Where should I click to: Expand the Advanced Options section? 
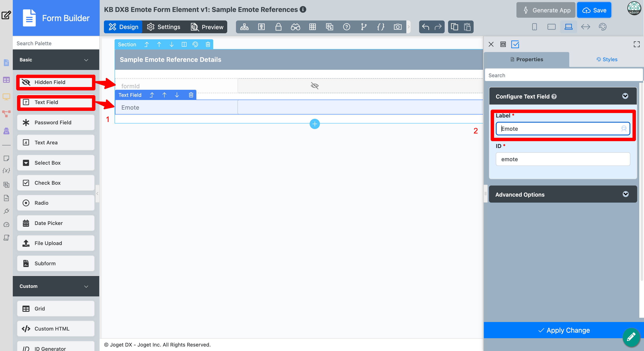(625, 194)
